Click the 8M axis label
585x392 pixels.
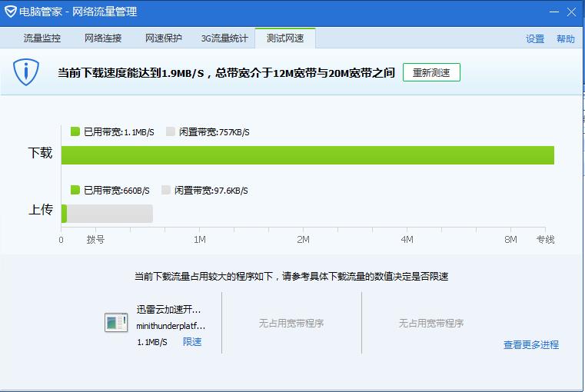pyautogui.click(x=510, y=240)
